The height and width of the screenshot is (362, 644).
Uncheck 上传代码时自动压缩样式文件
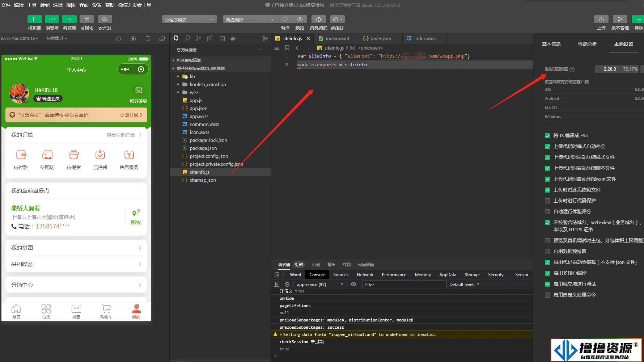click(x=547, y=157)
